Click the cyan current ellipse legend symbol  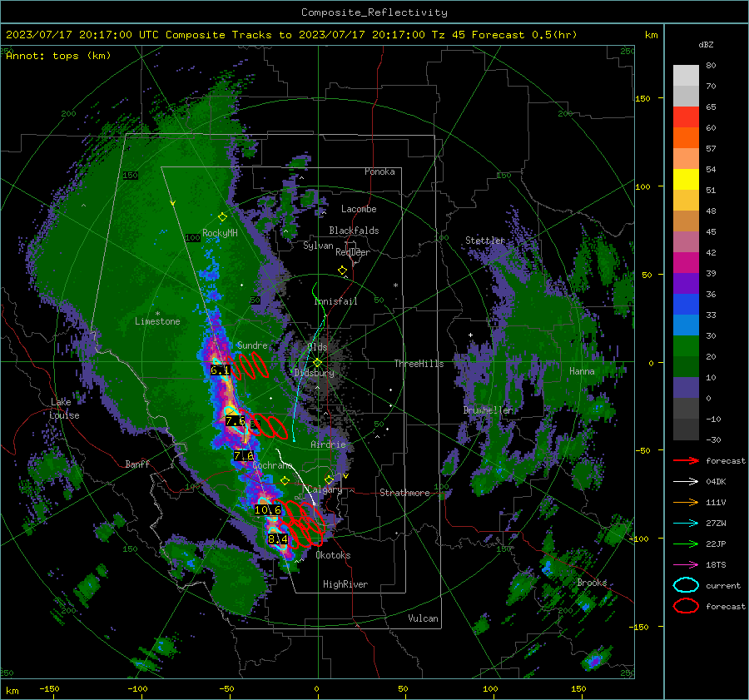pyautogui.click(x=686, y=585)
